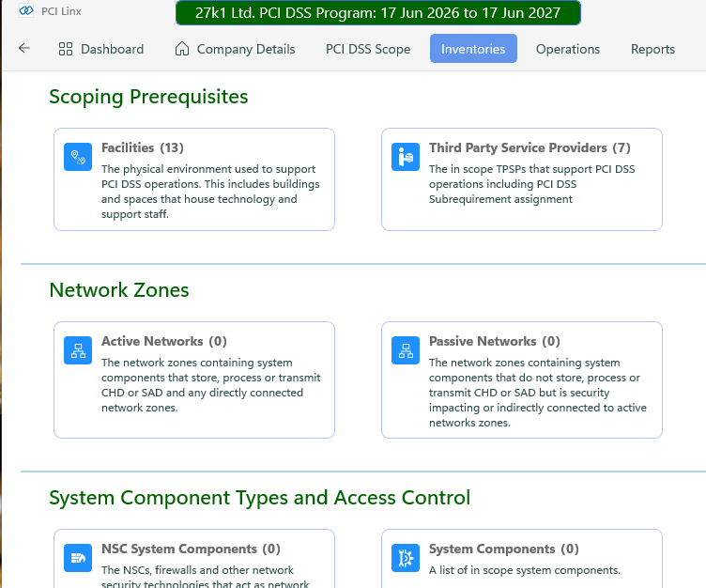
Task: Click the back arrow icon
Action: (24, 48)
